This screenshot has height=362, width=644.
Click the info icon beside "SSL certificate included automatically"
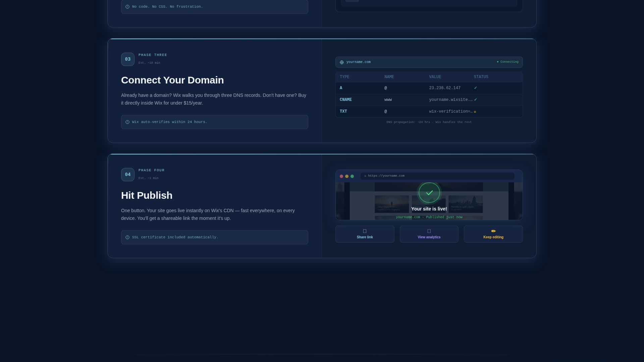click(127, 237)
